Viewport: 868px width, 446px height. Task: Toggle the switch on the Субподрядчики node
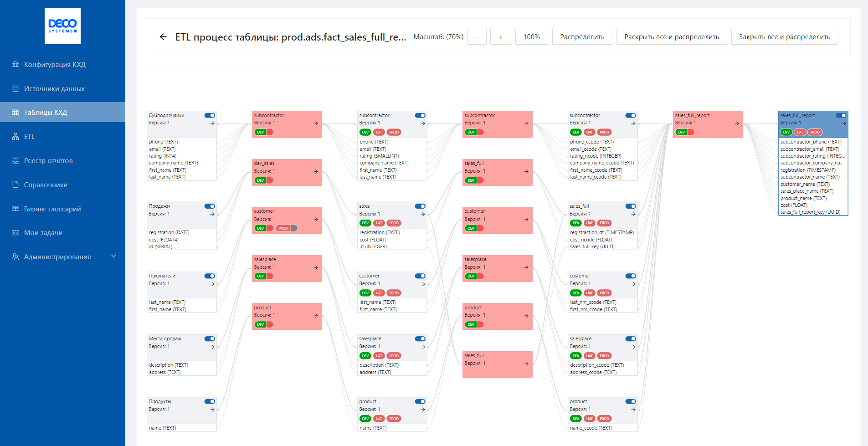click(210, 115)
